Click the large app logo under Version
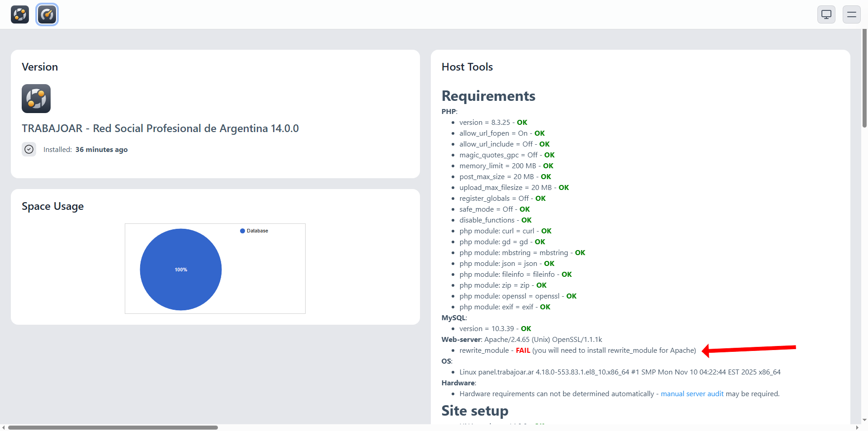The width and height of the screenshot is (868, 431). pyautogui.click(x=36, y=99)
